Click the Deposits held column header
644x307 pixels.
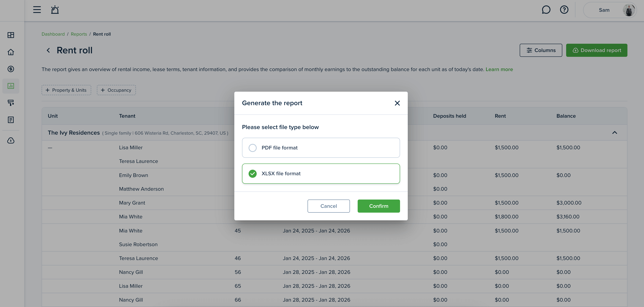tap(450, 116)
